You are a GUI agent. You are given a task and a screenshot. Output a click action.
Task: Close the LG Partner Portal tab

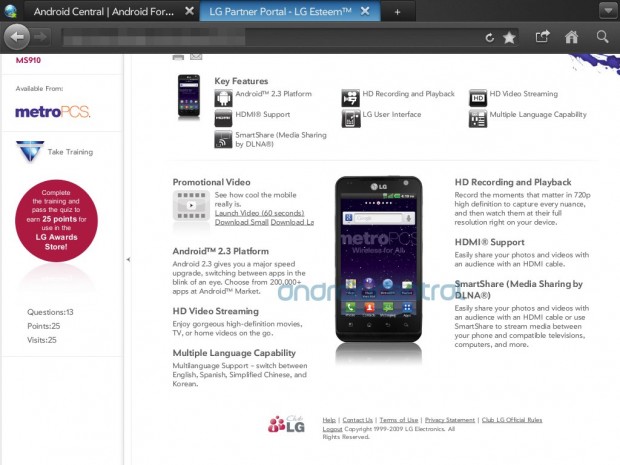(364, 11)
